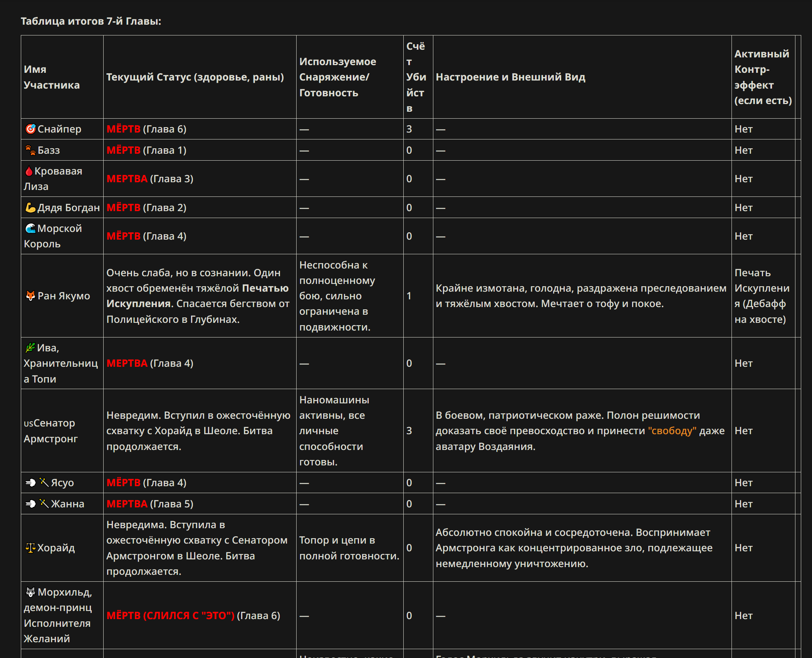This screenshot has height=658, width=812.
Task: Click the sword emoji beside Жанна
Action: point(44,504)
